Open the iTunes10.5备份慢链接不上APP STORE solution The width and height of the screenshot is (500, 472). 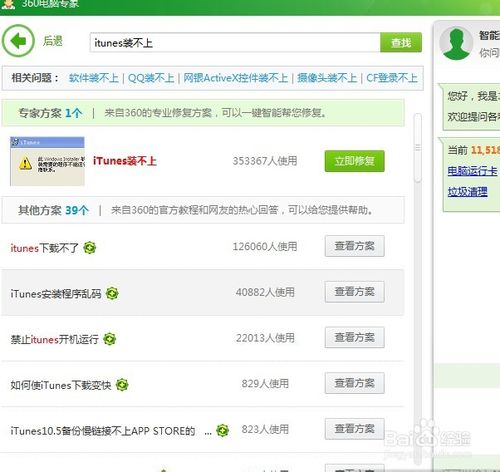pos(111,431)
